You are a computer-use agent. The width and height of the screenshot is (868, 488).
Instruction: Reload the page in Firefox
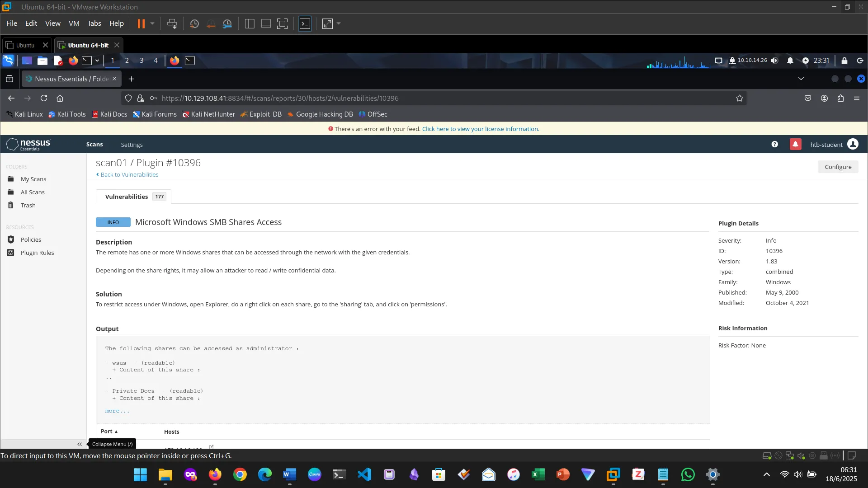point(44,98)
